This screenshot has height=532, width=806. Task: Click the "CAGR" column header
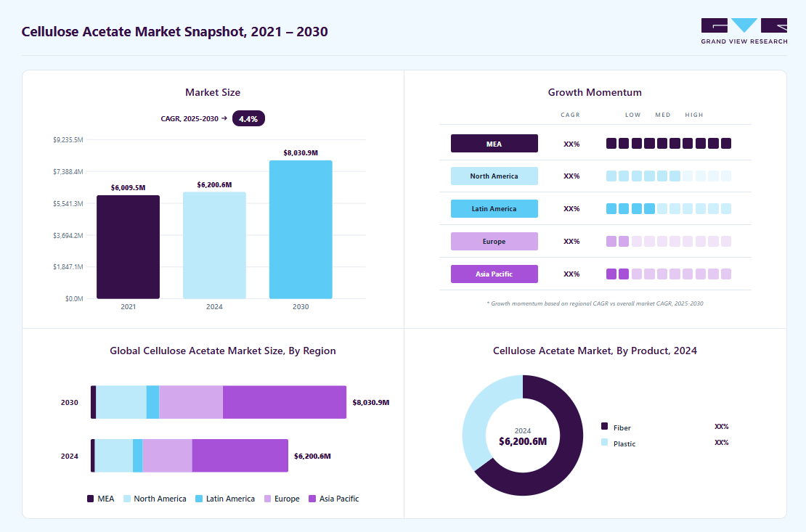[x=570, y=115]
